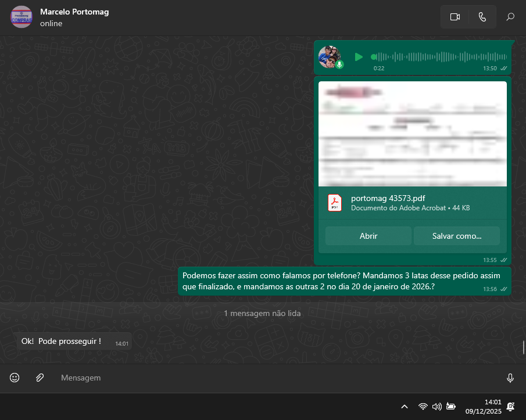This screenshot has height=420, width=526.
Task: Start a video call with Marcelo
Action: click(455, 17)
